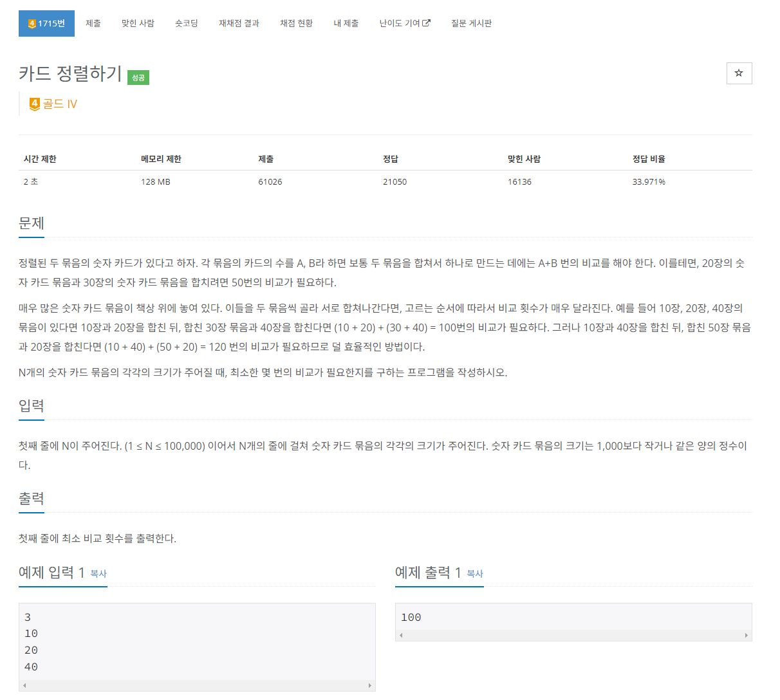Viewport: 780px width, 700px height.
Task: Click the 시간 제한 column header
Action: tap(40, 159)
